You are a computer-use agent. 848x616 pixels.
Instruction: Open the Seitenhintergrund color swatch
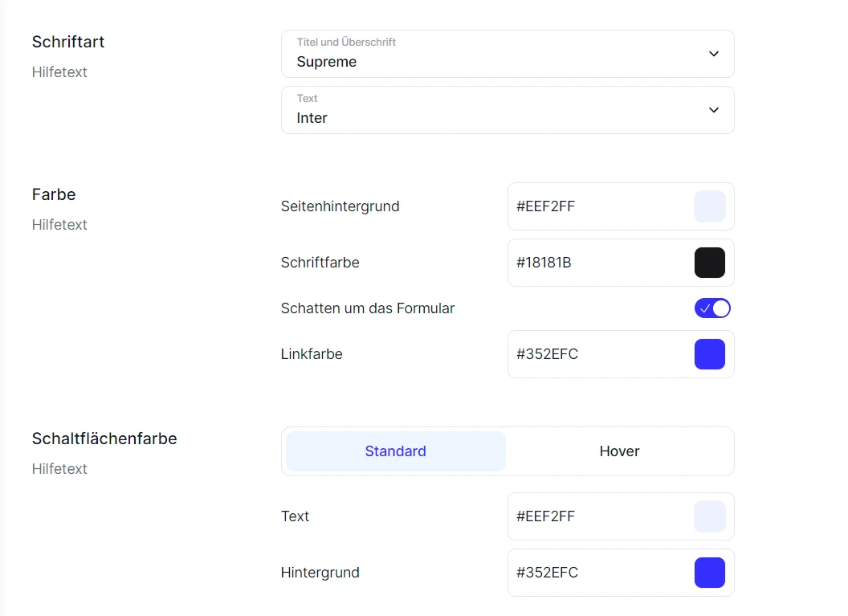710,206
